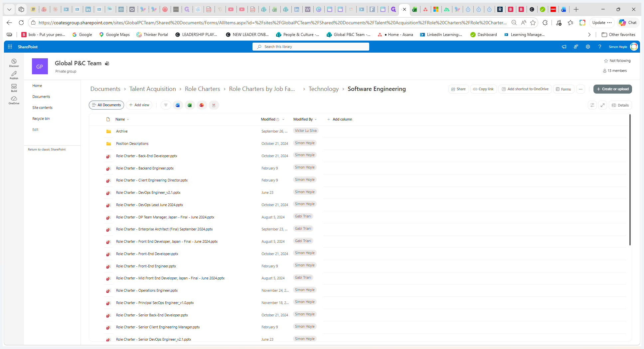This screenshot has width=644, height=349.
Task: Open Google Maps bookmark in favorites bar
Action: (114, 35)
